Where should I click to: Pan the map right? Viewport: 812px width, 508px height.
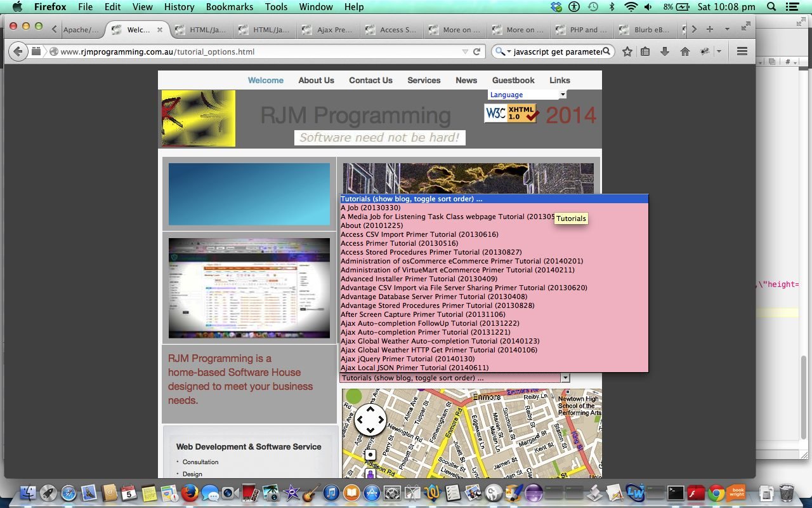381,420
